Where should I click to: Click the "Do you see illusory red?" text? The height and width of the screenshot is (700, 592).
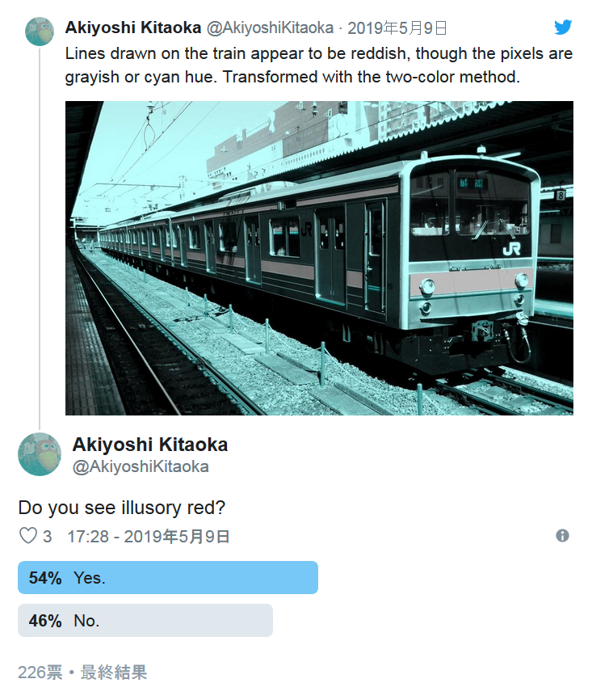point(122,508)
